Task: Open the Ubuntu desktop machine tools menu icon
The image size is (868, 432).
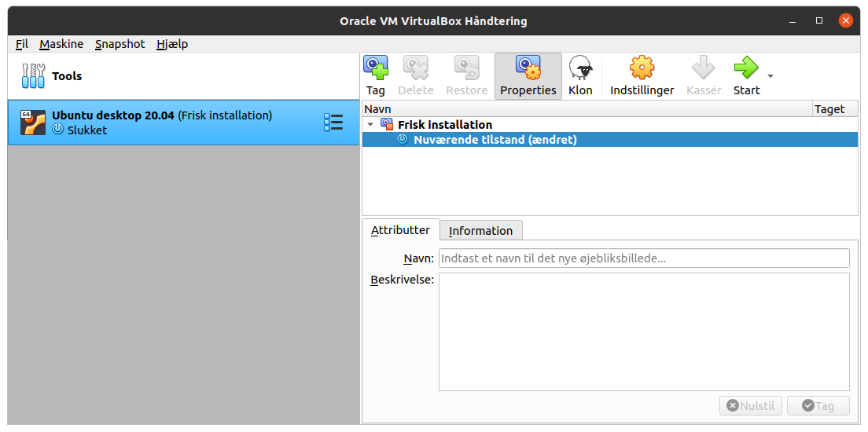Action: click(333, 123)
